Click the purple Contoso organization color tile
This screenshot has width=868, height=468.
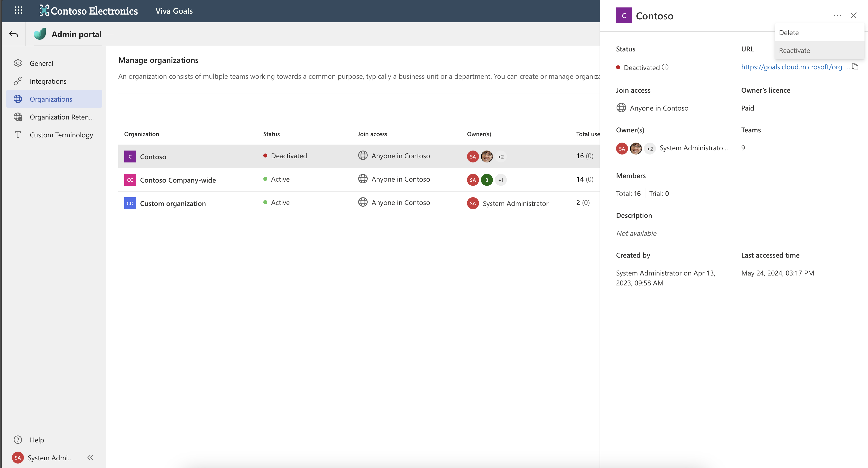(130, 157)
